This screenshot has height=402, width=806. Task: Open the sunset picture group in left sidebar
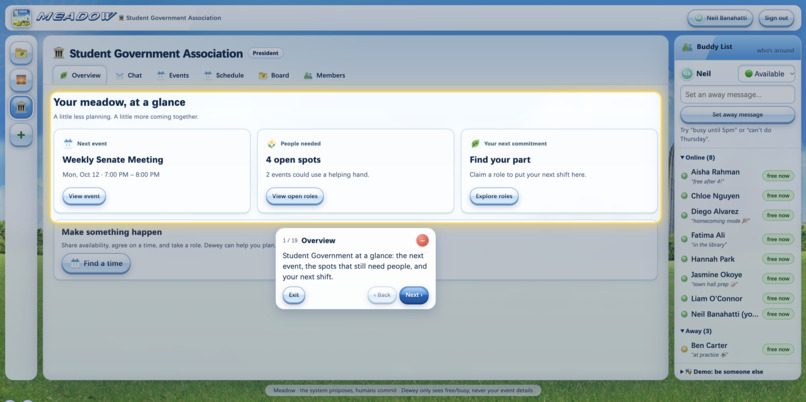[x=21, y=80]
